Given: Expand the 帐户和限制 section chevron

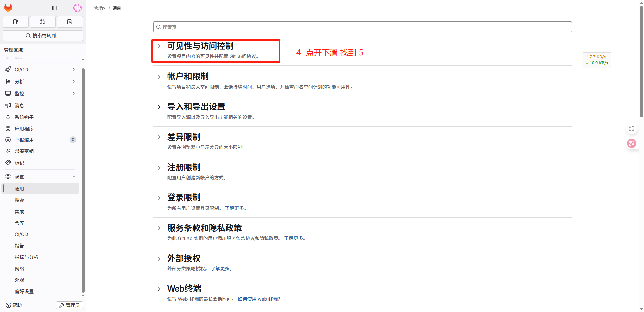Looking at the screenshot, I should 159,77.
